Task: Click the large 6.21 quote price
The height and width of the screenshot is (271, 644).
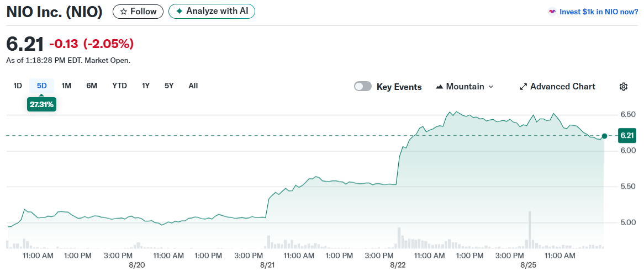Action: pos(24,44)
